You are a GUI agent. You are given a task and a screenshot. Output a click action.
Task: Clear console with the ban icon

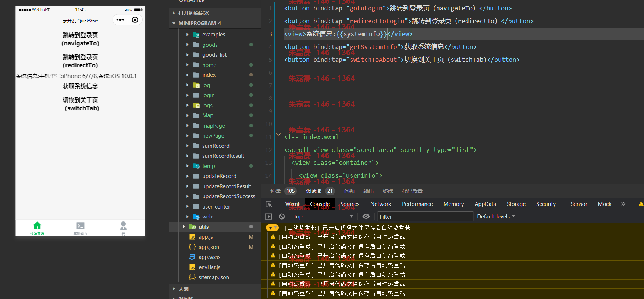point(282,217)
